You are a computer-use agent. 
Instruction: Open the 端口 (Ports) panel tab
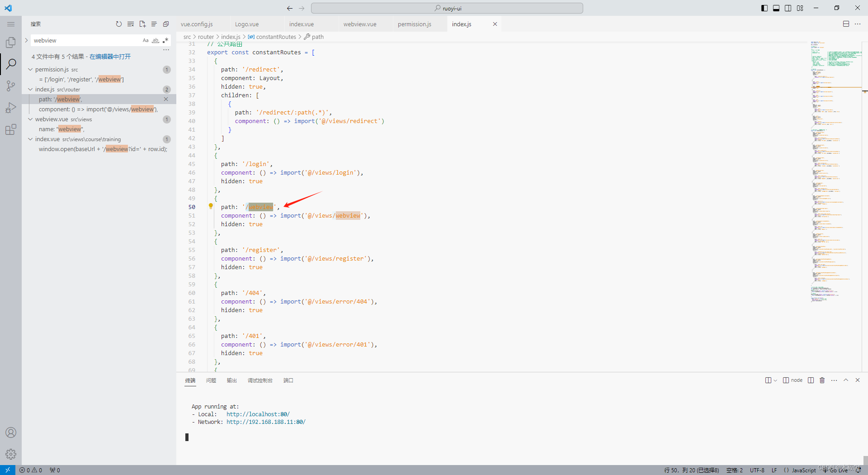(x=288, y=380)
